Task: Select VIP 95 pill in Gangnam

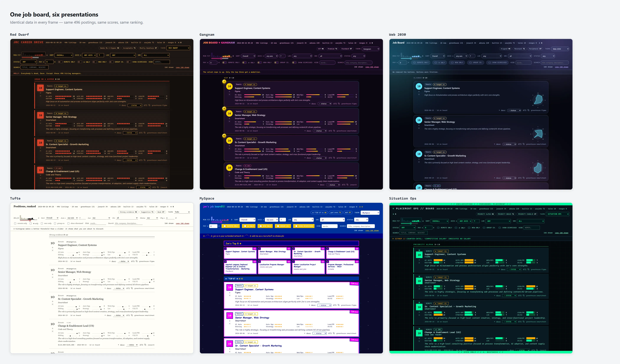Action: tap(321, 49)
